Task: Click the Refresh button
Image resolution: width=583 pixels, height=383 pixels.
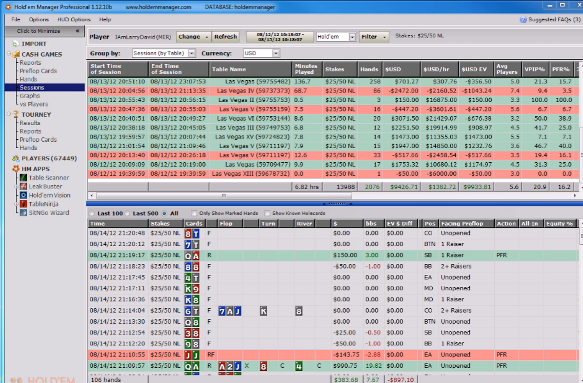Action: 225,37
